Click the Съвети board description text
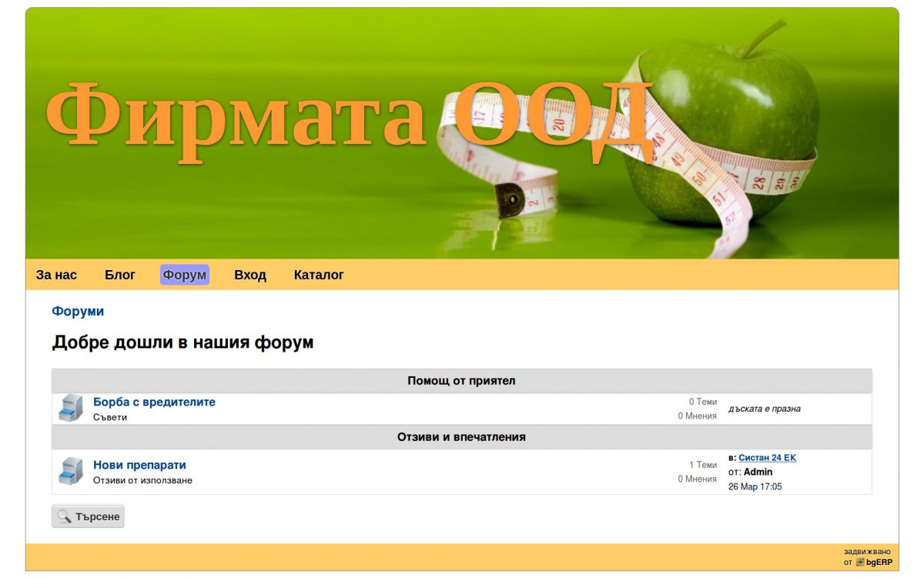The image size is (924, 578). pos(110,417)
